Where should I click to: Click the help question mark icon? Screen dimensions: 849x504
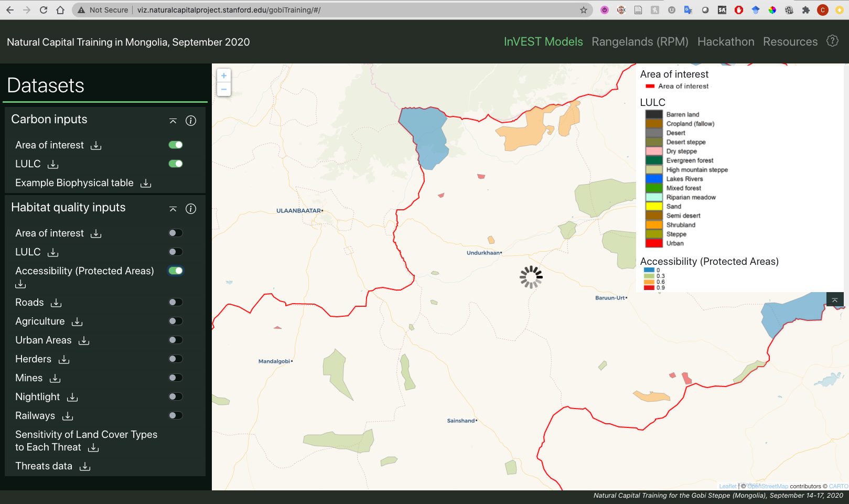[832, 41]
